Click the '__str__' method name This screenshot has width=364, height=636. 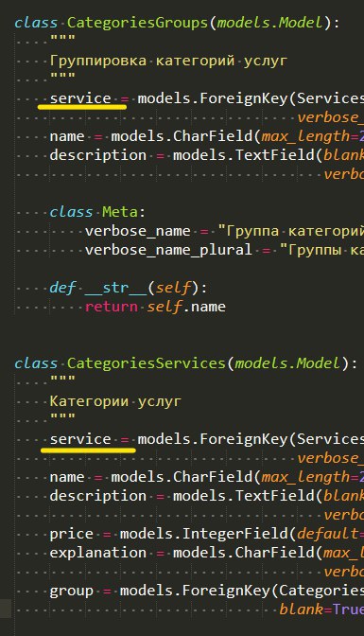(x=115, y=289)
